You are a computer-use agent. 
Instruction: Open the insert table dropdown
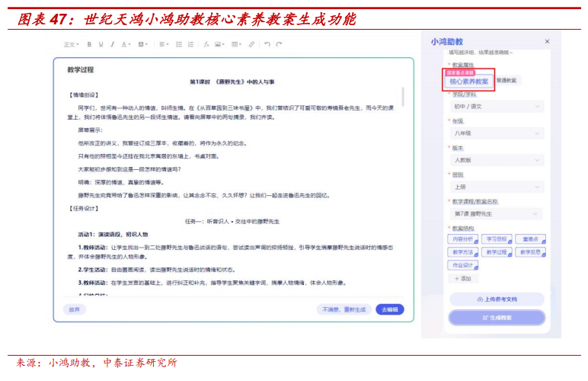click(236, 44)
